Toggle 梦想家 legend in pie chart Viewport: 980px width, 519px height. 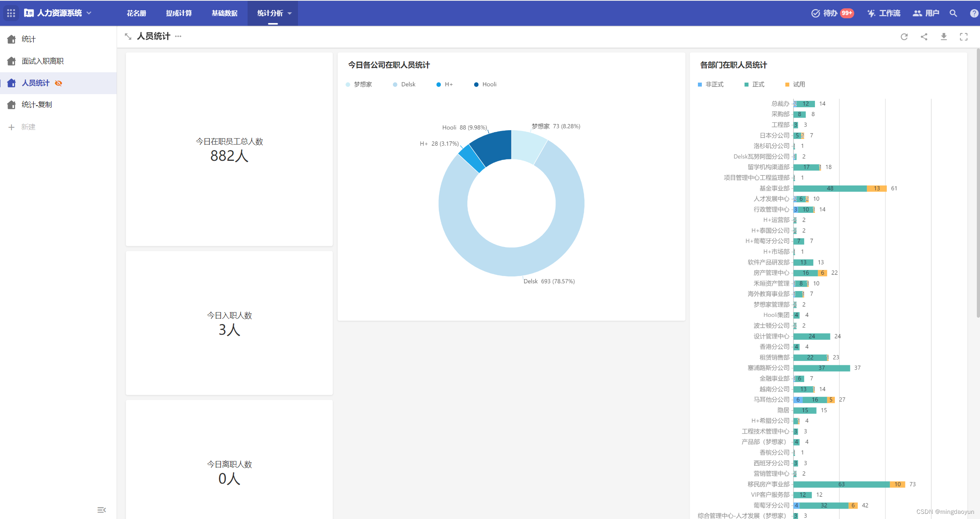click(359, 84)
